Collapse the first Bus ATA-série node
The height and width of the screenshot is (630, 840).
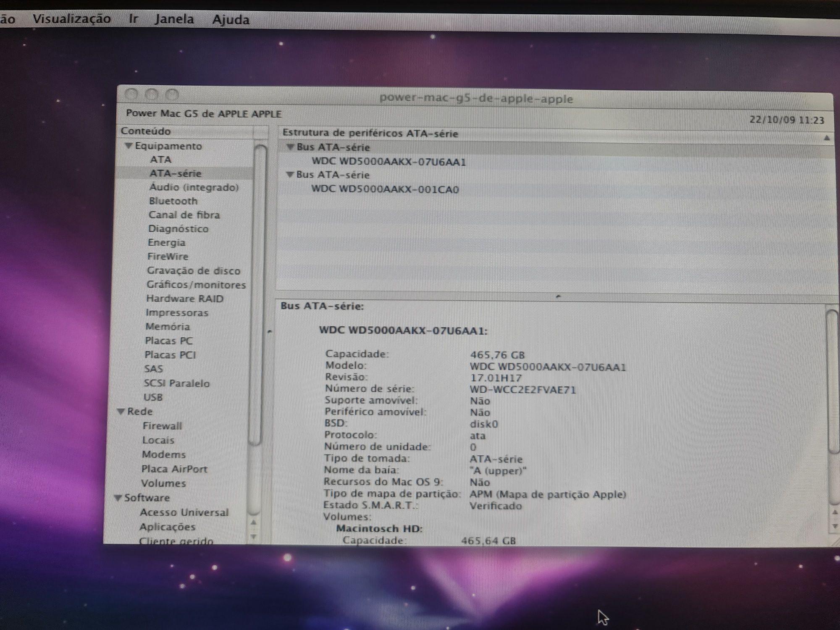[x=290, y=147]
